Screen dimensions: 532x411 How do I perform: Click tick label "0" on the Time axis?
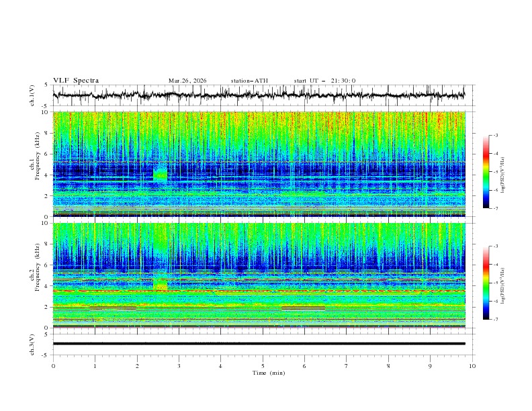[53, 366]
